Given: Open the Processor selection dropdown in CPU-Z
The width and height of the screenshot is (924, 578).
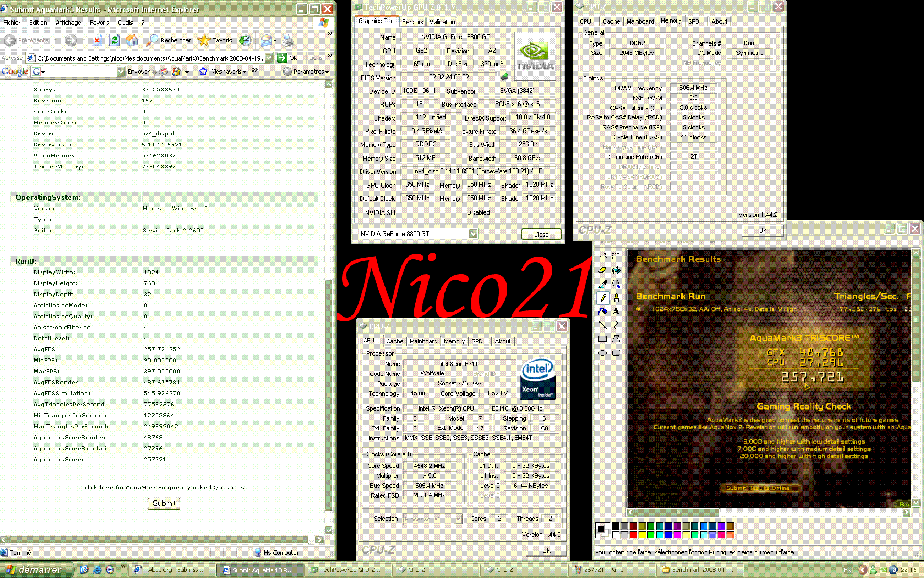Looking at the screenshot, I should pyautogui.click(x=458, y=519).
